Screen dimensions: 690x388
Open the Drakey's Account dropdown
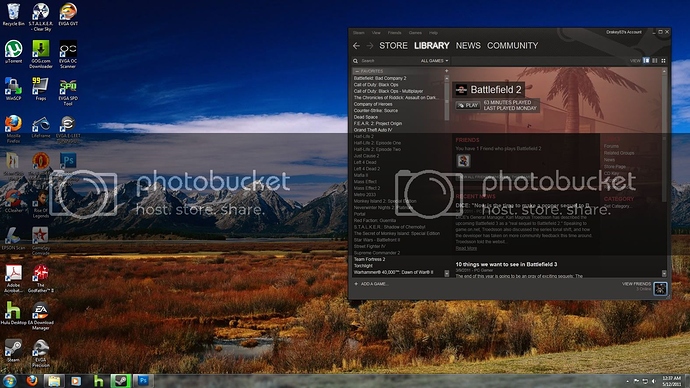[624, 32]
